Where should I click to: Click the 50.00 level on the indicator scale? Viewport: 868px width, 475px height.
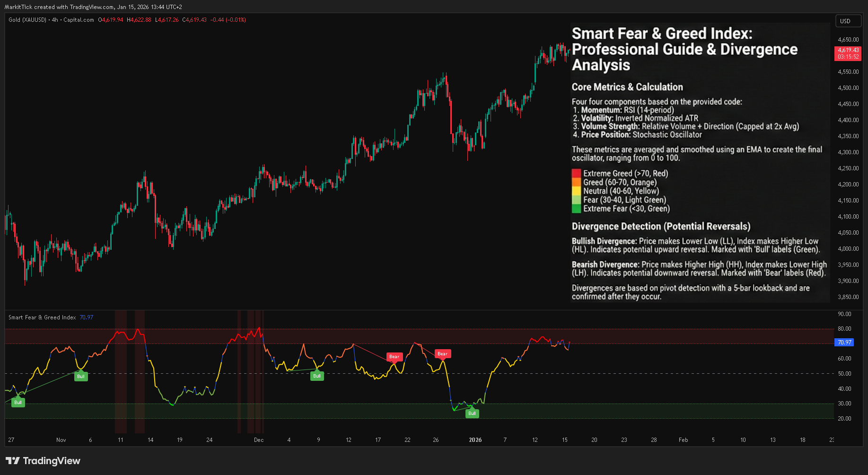point(844,374)
